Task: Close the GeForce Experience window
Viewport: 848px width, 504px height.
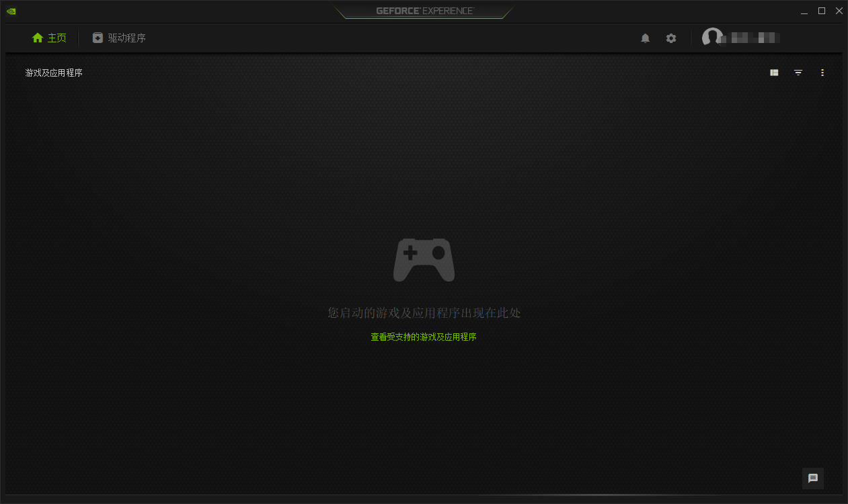Action: pyautogui.click(x=839, y=11)
